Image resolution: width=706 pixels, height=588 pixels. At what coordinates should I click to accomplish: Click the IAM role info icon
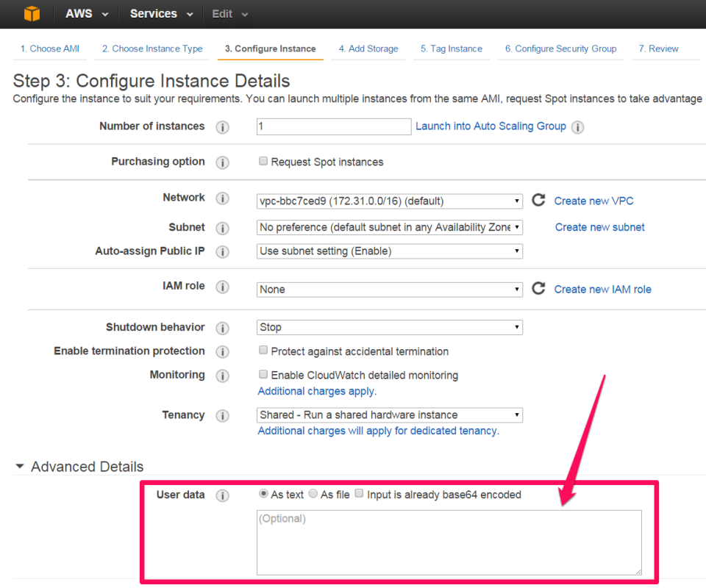point(222,287)
